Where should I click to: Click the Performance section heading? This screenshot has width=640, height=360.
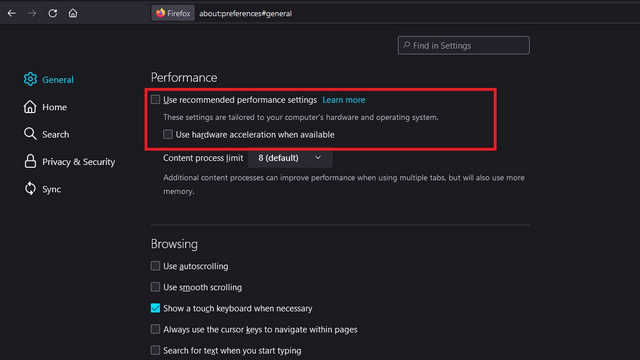[x=184, y=78]
